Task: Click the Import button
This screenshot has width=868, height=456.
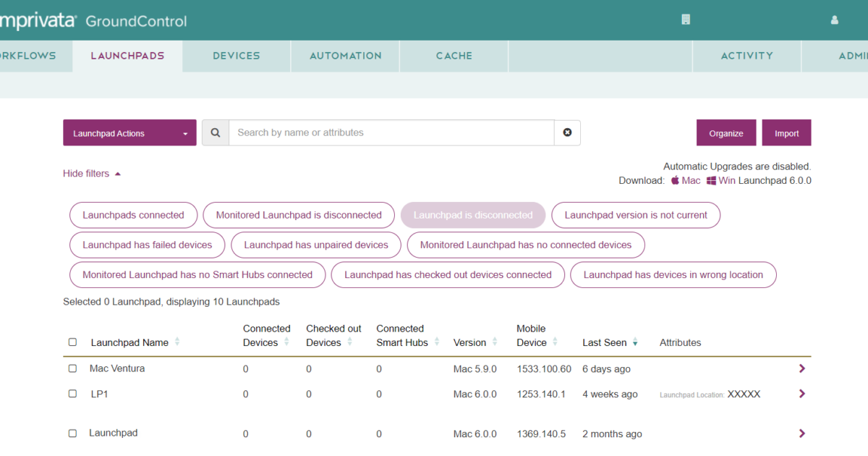Action: (786, 132)
